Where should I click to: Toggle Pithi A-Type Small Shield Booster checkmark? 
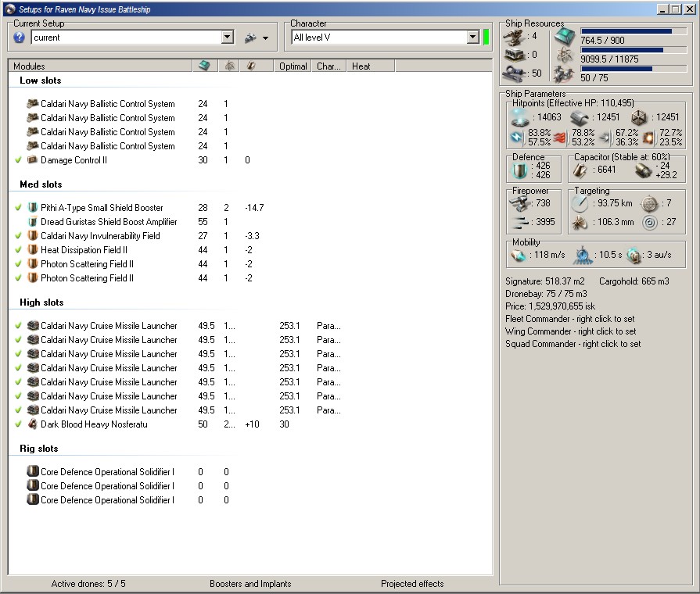18,208
